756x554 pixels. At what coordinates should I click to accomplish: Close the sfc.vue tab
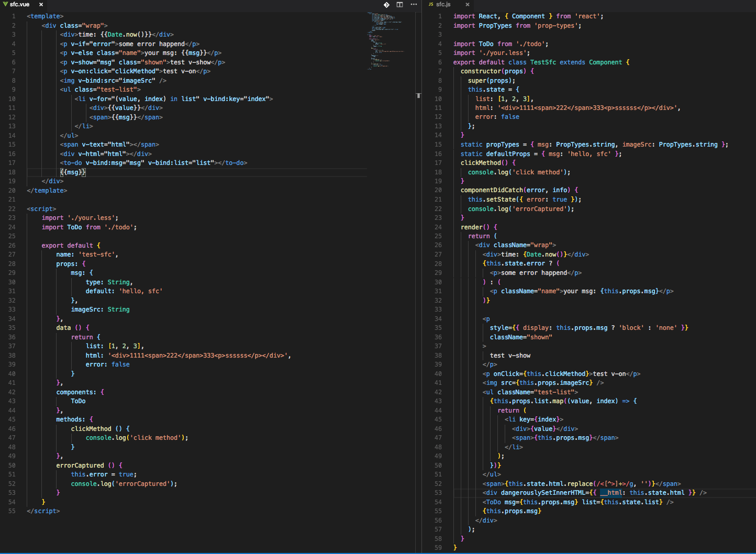tap(41, 4)
